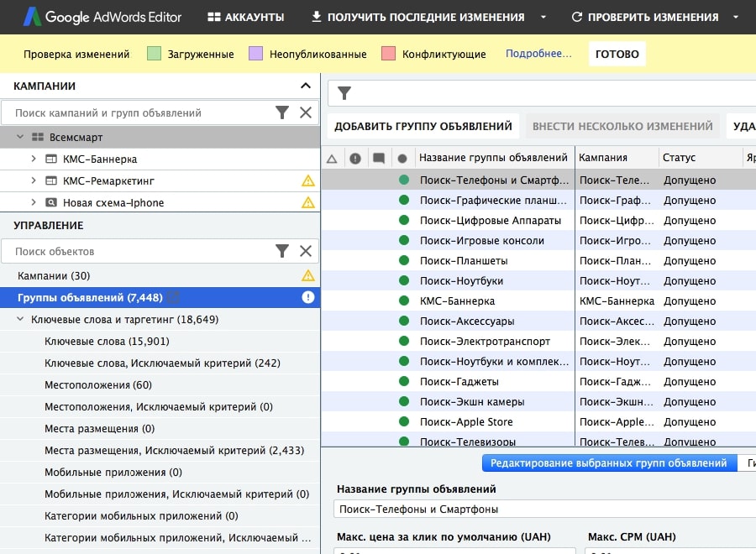Click warning triangle next to КМС-Ремаркетинг
This screenshot has width=756, height=554.
pyautogui.click(x=308, y=180)
